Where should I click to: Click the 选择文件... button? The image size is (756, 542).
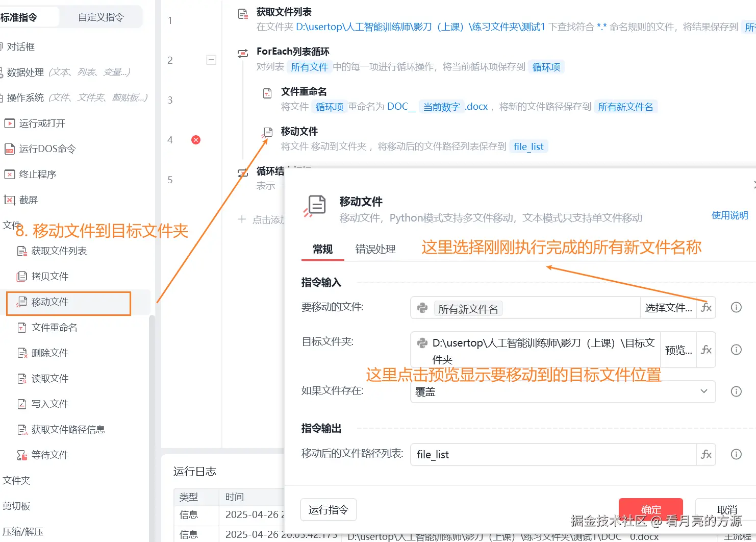click(x=668, y=308)
